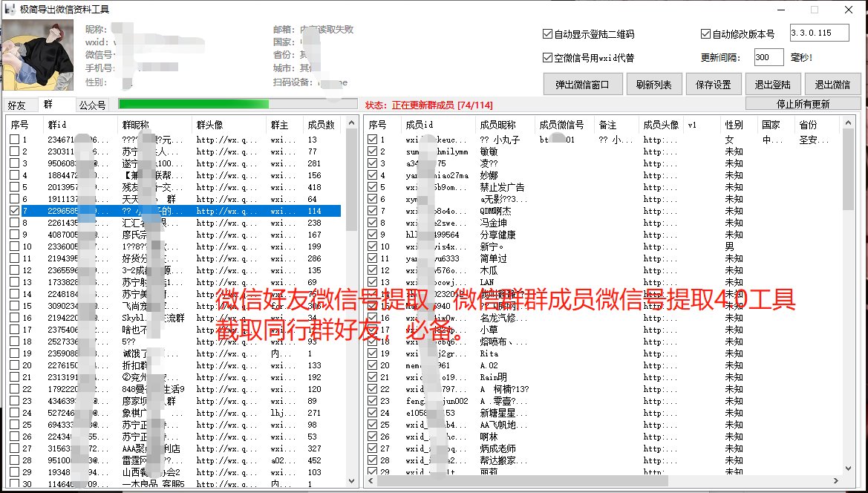Click 群昵称 column header
868x493 pixels.
point(154,125)
